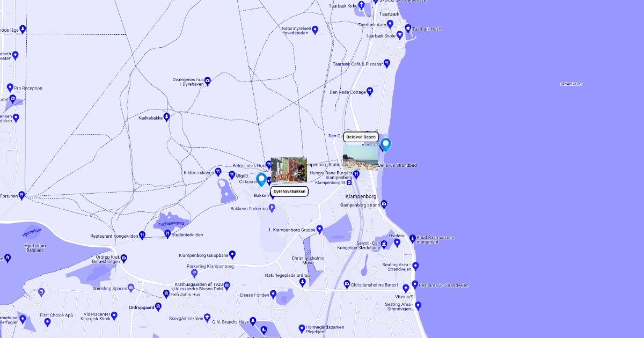Image resolution: width=644 pixels, height=338 pixels.
Task: Click the Ølgod restaurant pin
Action: pos(232,175)
